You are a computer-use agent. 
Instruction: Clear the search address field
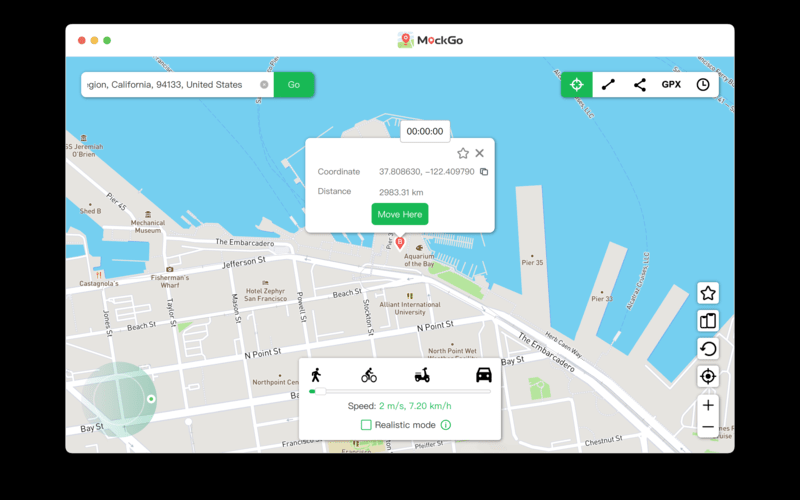(x=264, y=85)
